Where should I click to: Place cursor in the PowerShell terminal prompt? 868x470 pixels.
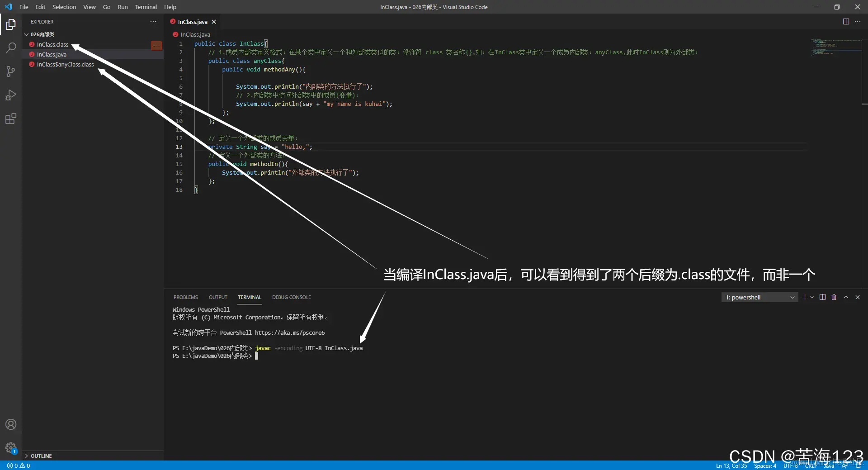tap(257, 356)
